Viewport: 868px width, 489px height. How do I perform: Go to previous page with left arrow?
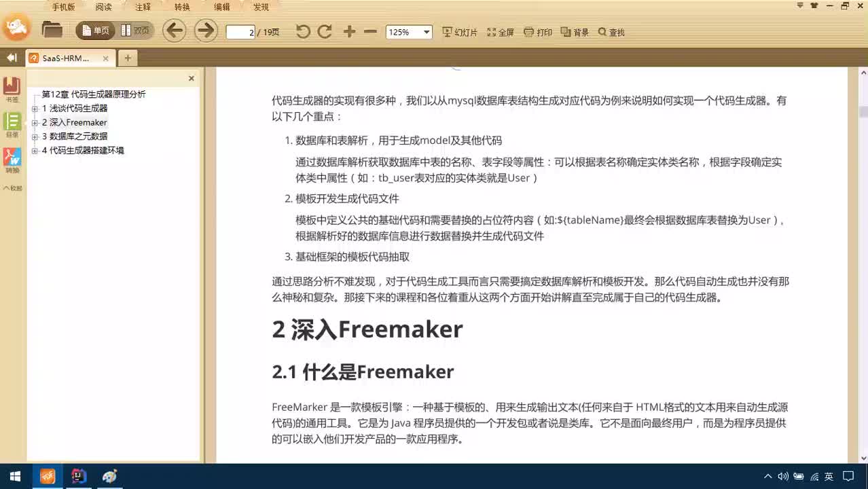[175, 31]
